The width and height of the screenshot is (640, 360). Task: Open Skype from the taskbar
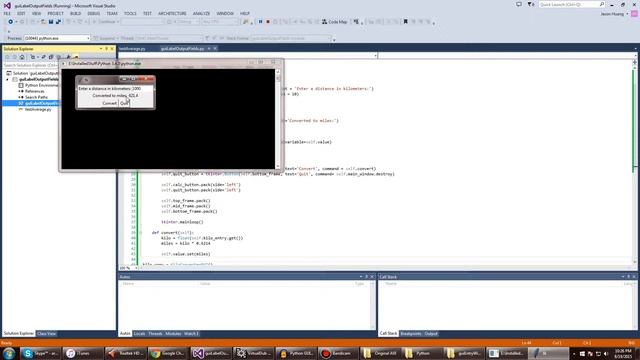[x=40, y=353]
